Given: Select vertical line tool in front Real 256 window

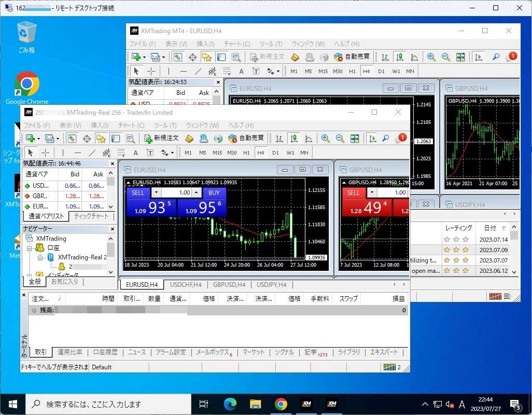Looking at the screenshot, I should tap(63, 153).
